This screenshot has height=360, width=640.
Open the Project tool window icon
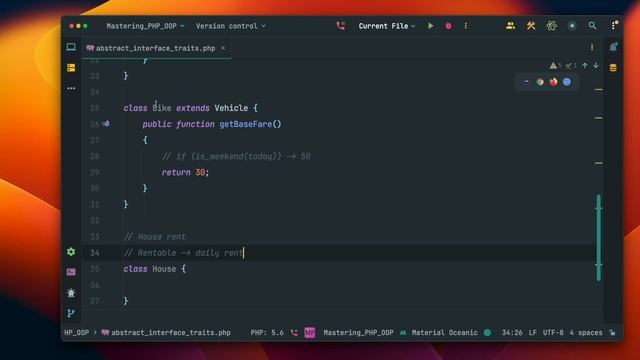[71, 47]
